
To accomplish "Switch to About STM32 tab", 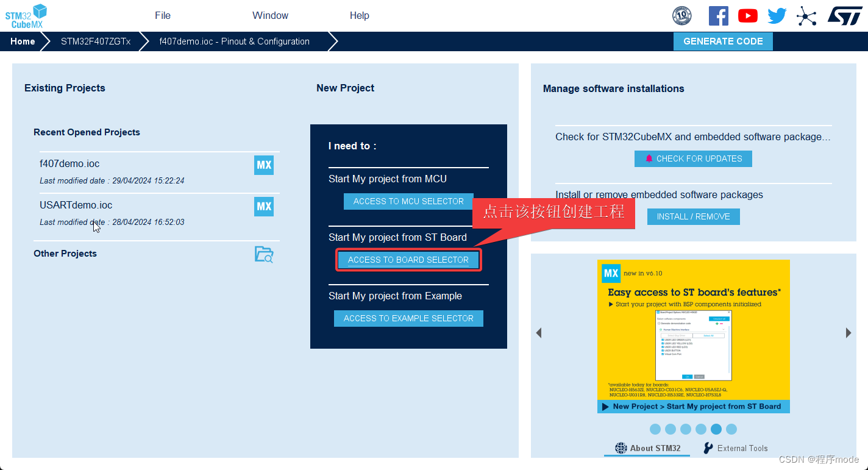I will [x=647, y=448].
